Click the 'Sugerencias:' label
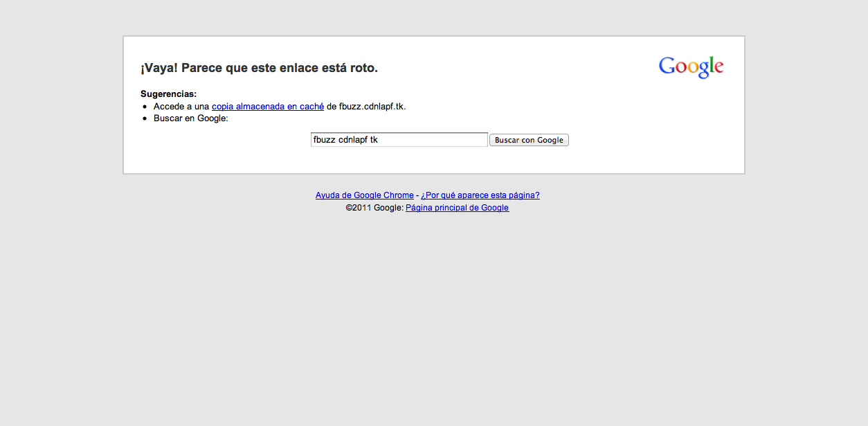 coord(168,94)
